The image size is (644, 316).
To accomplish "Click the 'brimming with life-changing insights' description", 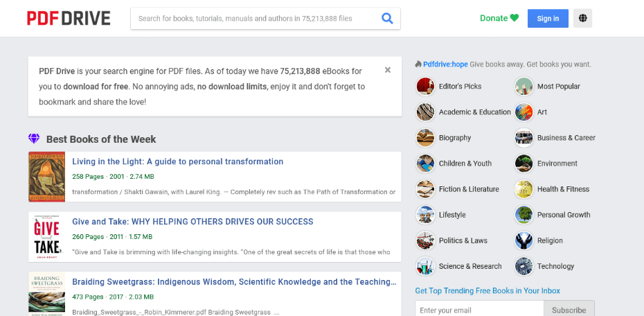I will point(231,252).
